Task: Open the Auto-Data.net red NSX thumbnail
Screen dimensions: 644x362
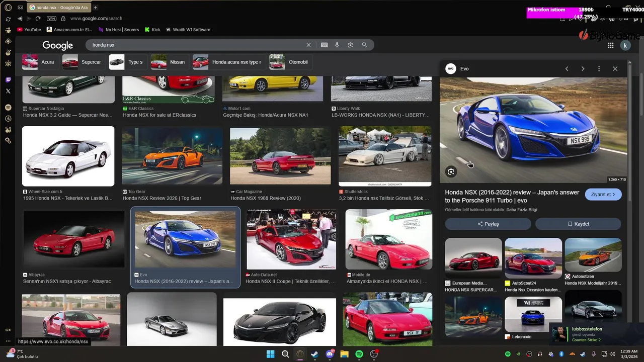Action: [291, 239]
